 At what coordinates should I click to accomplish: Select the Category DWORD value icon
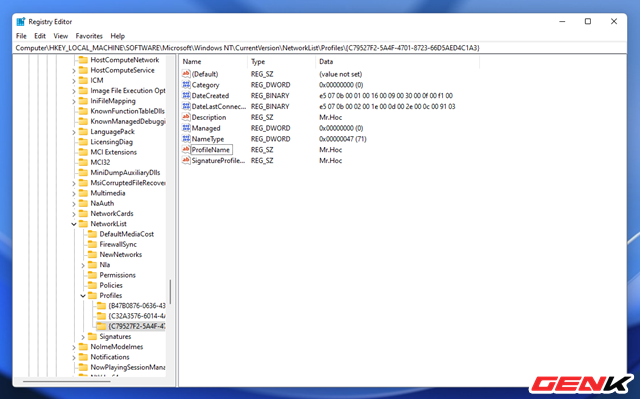pos(186,85)
